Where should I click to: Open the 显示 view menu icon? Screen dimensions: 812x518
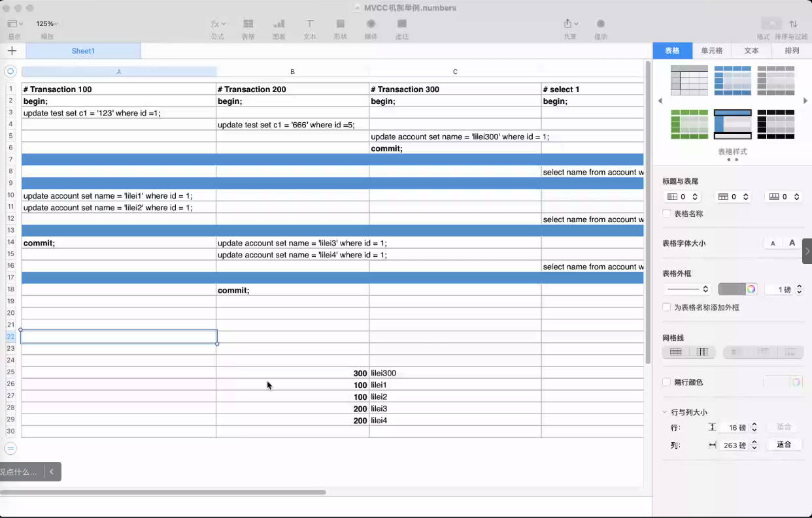[x=14, y=24]
